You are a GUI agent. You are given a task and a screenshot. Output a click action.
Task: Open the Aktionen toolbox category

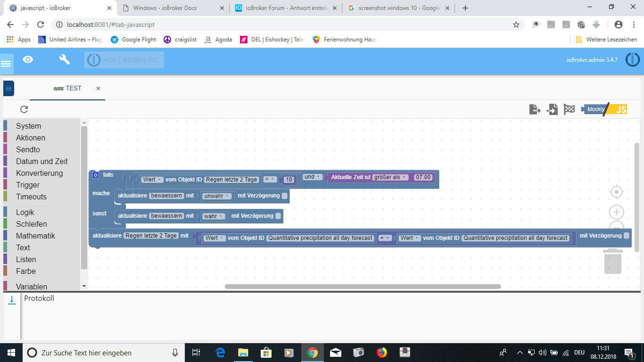tap(31, 138)
